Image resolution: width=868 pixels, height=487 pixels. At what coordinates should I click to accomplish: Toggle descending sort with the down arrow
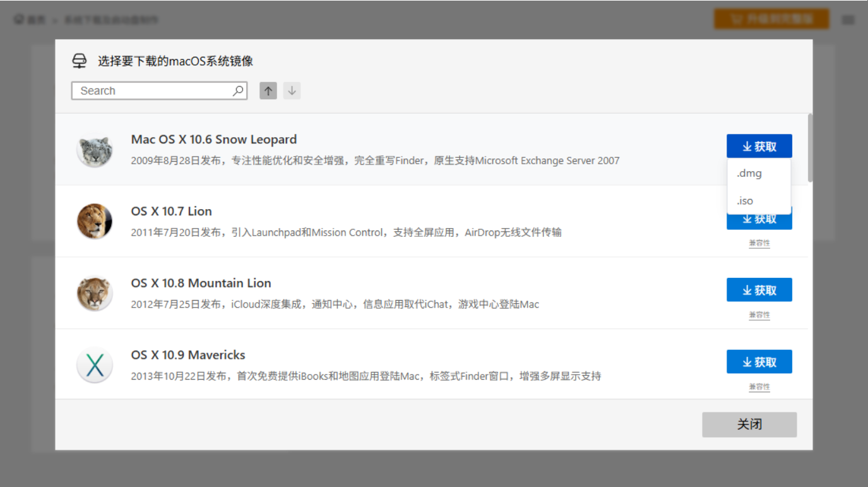click(292, 90)
